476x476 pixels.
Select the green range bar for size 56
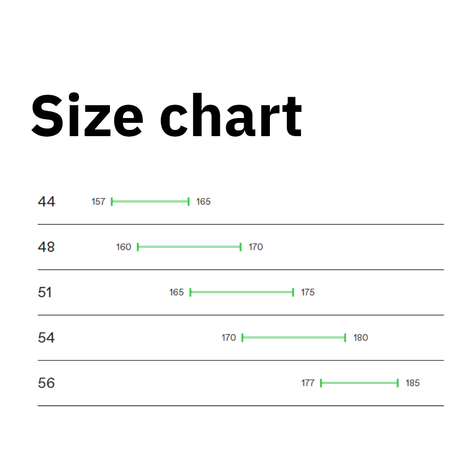(x=359, y=383)
